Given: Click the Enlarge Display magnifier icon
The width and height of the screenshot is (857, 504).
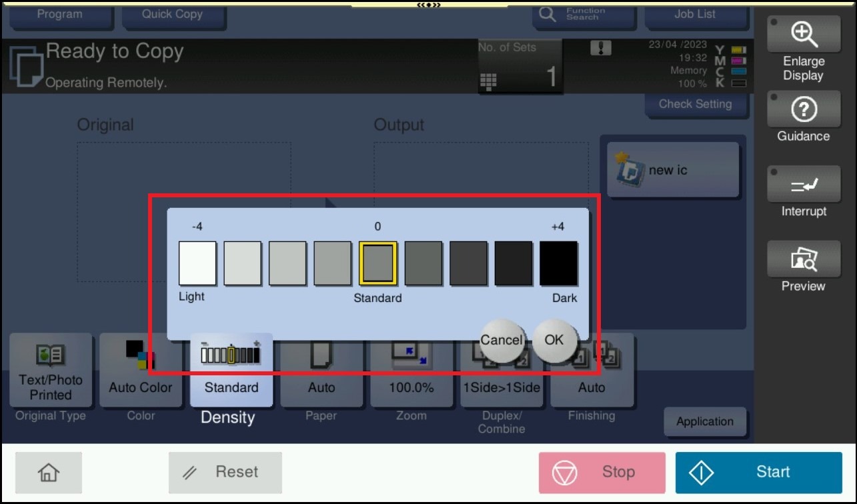Looking at the screenshot, I should pyautogui.click(x=803, y=33).
